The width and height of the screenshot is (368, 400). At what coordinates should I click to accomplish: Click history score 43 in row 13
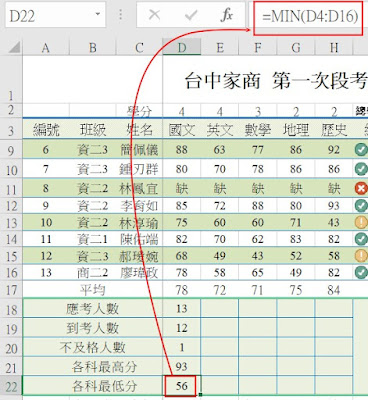tap(334, 222)
